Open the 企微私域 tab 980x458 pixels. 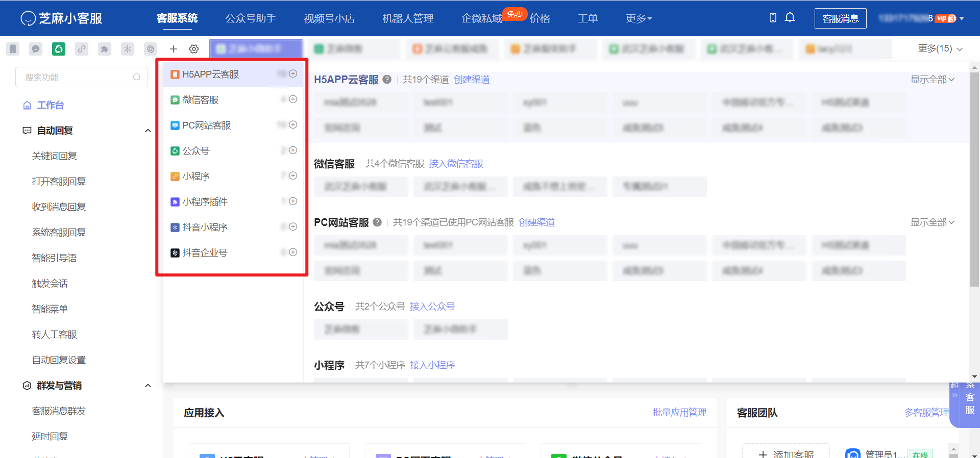[x=481, y=18]
